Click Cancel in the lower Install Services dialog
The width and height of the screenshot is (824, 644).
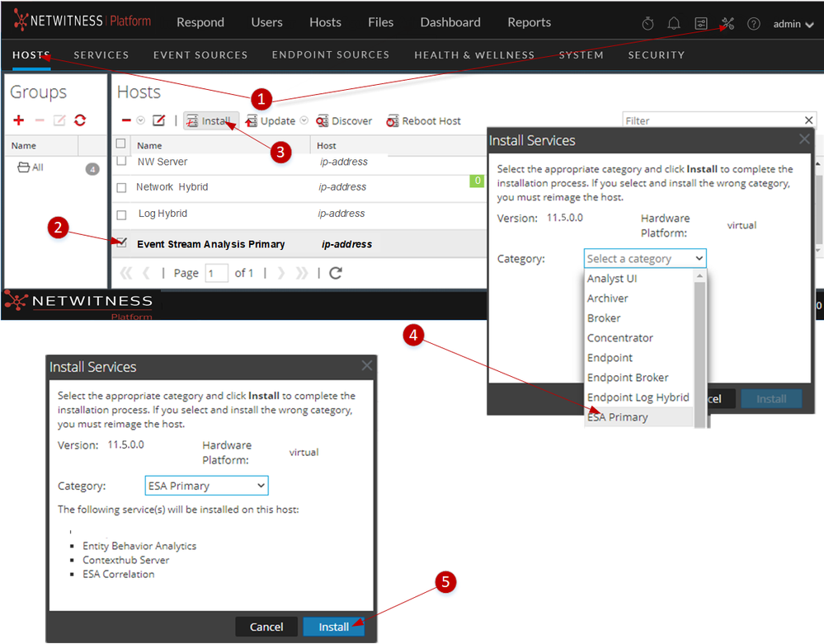[266, 627]
